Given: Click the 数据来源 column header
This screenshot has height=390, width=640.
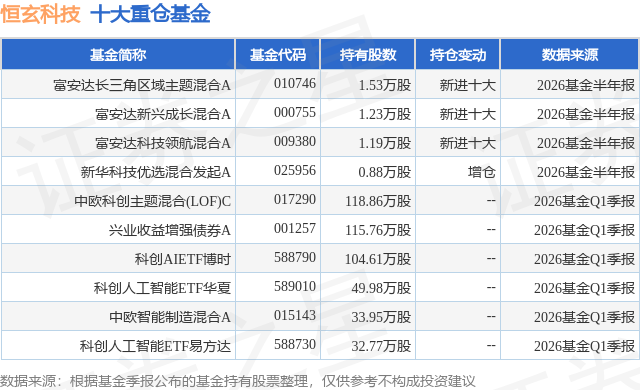Looking at the screenshot, I should (570, 55).
